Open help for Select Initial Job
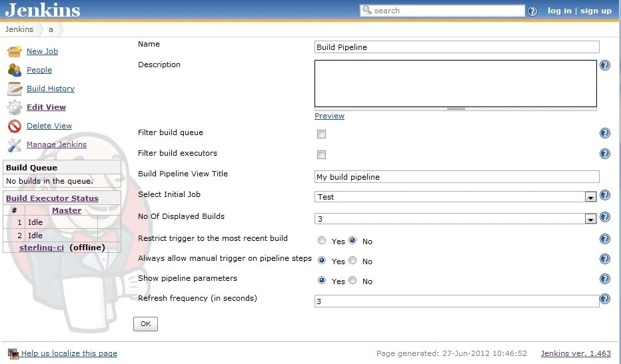This screenshot has height=364, width=621. click(x=605, y=195)
